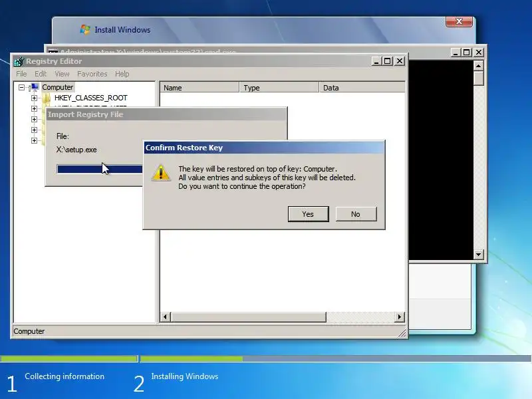Click the command prompt vertical scrollbar thumb
Image resolution: width=532 pixels, height=399 pixels.
[478, 78]
